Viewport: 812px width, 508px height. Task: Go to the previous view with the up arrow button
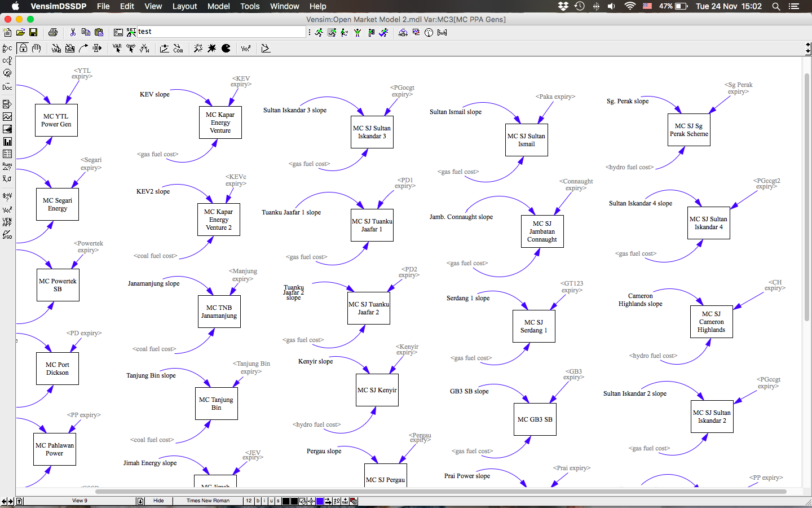pyautogui.click(x=20, y=501)
